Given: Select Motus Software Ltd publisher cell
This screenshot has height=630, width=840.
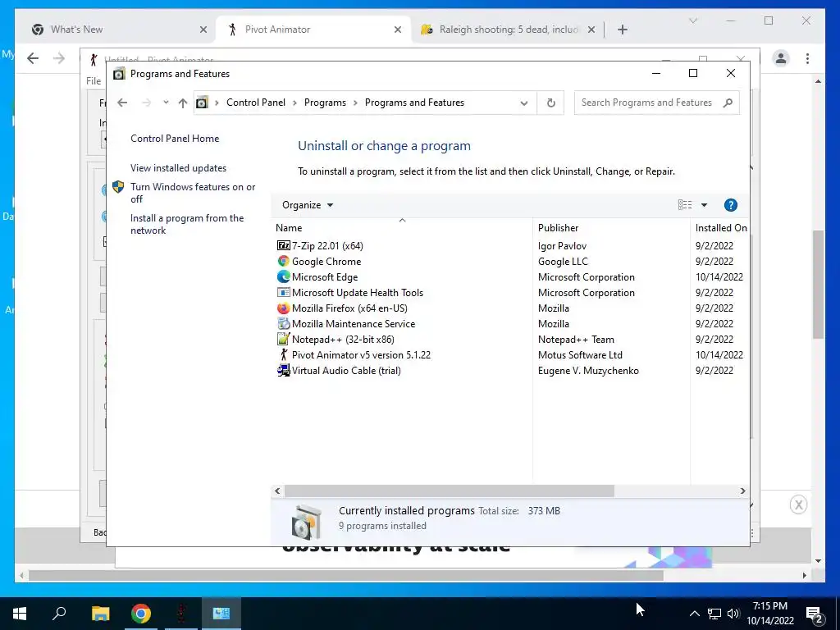Looking at the screenshot, I should 580,354.
